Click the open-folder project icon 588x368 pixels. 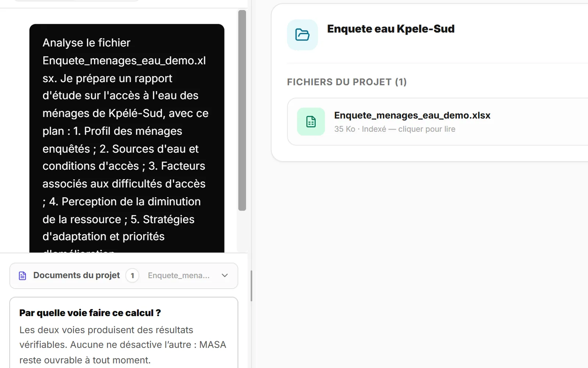point(302,35)
